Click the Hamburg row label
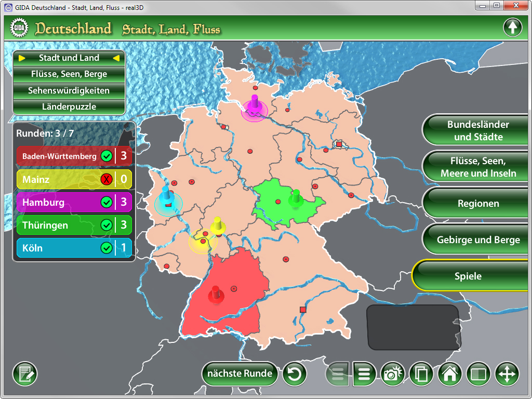532x399 pixels. coord(43,203)
